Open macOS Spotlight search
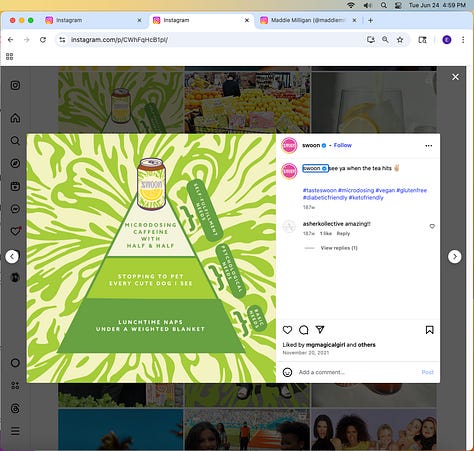Image resolution: width=474 pixels, height=451 pixels. click(384, 5)
